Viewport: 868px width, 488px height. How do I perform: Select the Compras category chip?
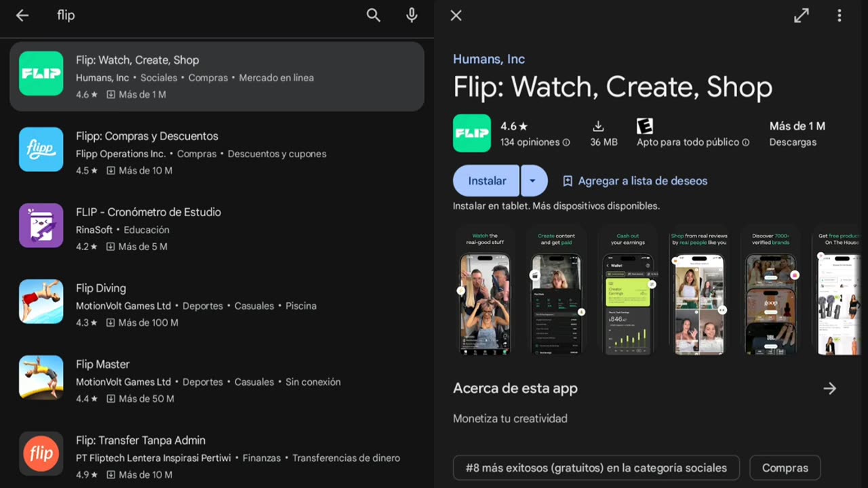785,468
